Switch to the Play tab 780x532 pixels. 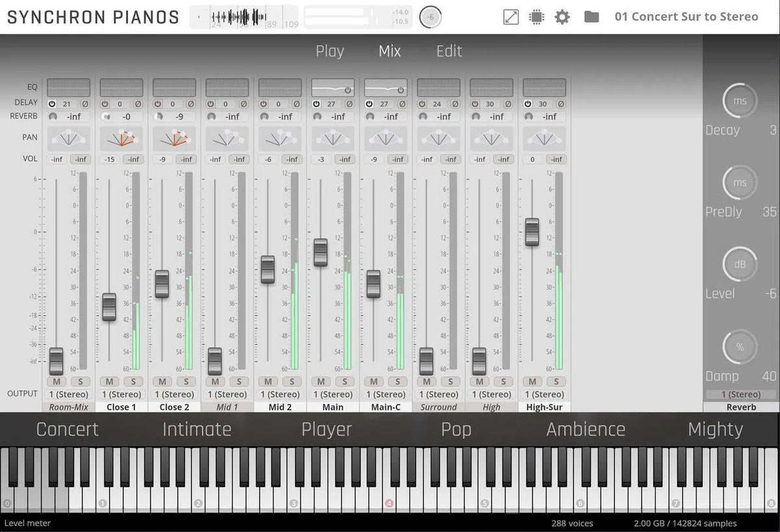tap(330, 51)
